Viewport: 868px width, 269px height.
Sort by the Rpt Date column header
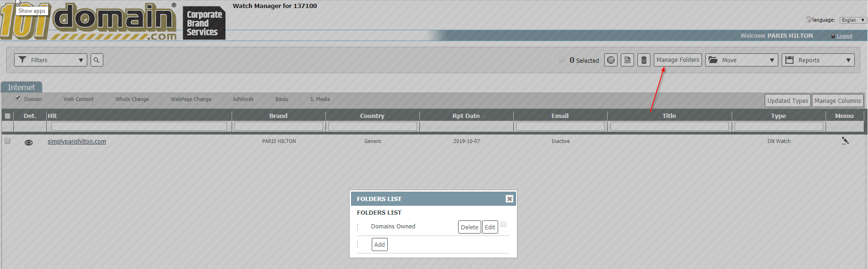[466, 116]
